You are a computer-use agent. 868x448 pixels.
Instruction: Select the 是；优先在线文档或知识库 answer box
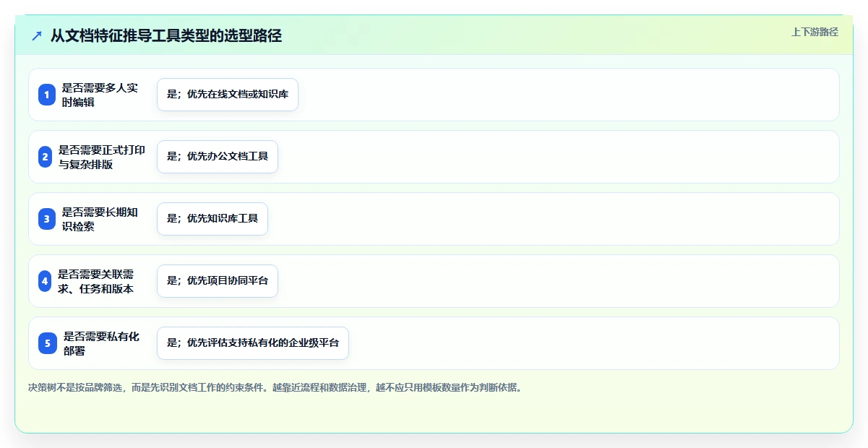228,95
